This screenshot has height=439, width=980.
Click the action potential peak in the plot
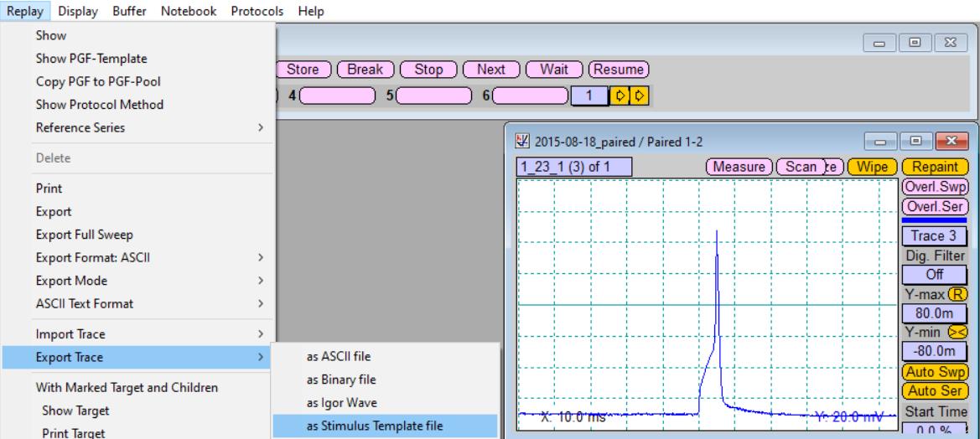tap(716, 232)
